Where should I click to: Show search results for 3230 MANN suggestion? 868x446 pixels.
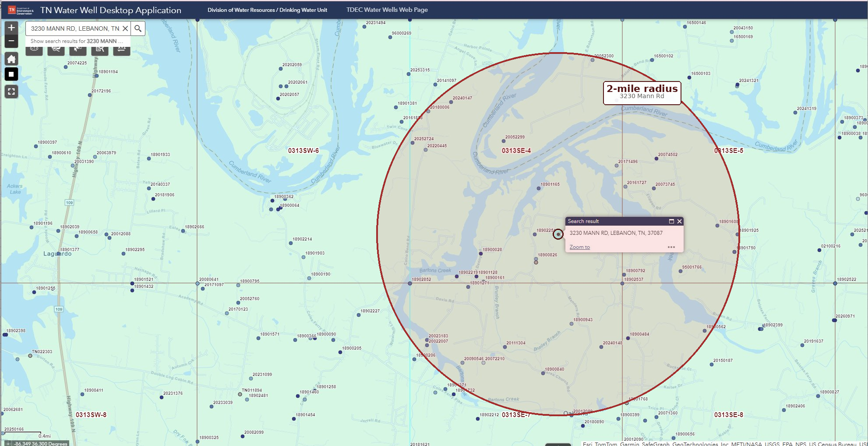click(x=77, y=41)
